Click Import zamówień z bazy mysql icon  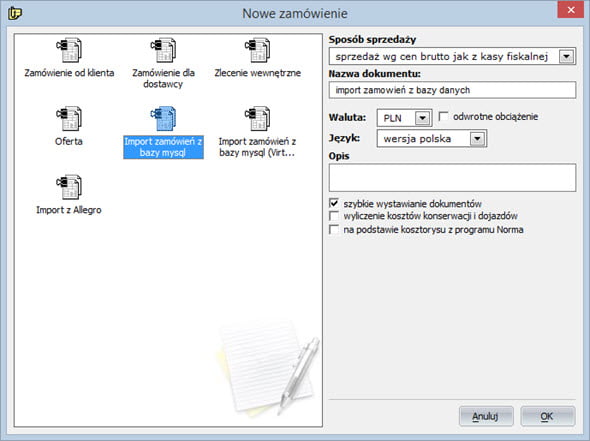(163, 119)
